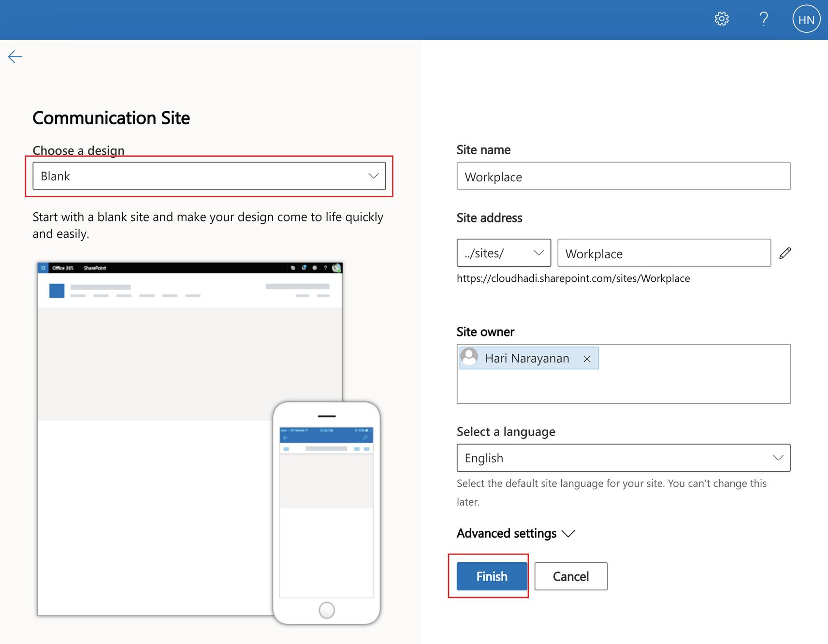Open the Select a language dropdown
Viewport: 828px width, 644px height.
point(623,458)
